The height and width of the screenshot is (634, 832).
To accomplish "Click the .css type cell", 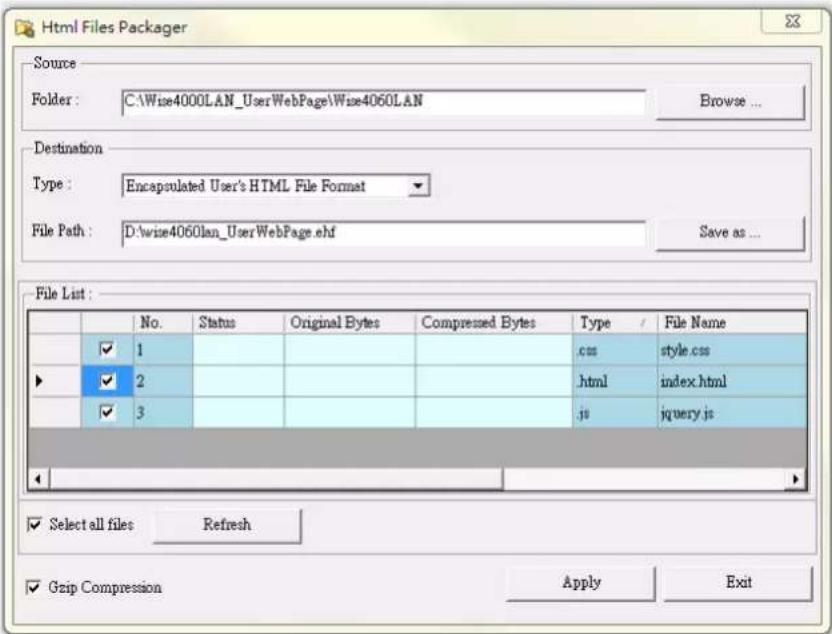I will tap(615, 350).
